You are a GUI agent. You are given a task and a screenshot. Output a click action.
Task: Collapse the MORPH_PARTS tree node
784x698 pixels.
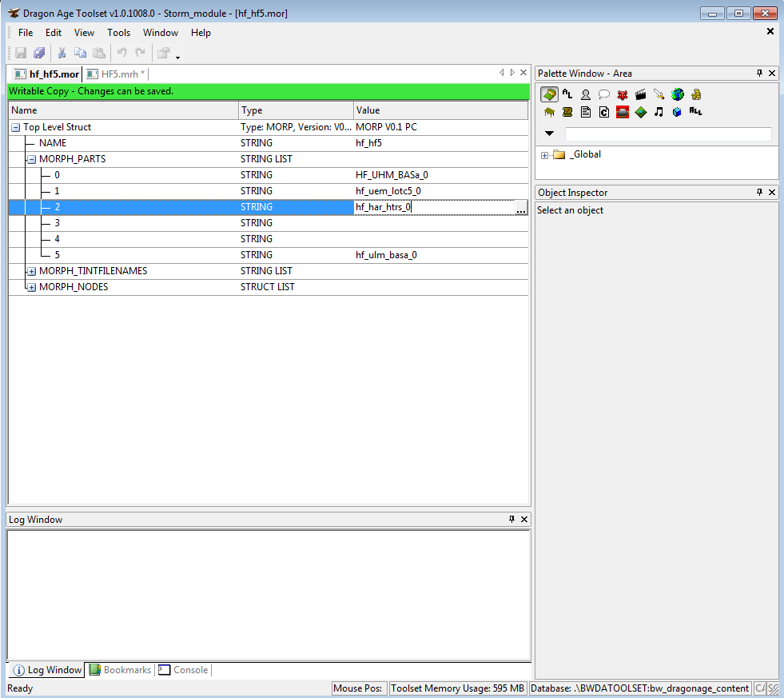point(31,159)
